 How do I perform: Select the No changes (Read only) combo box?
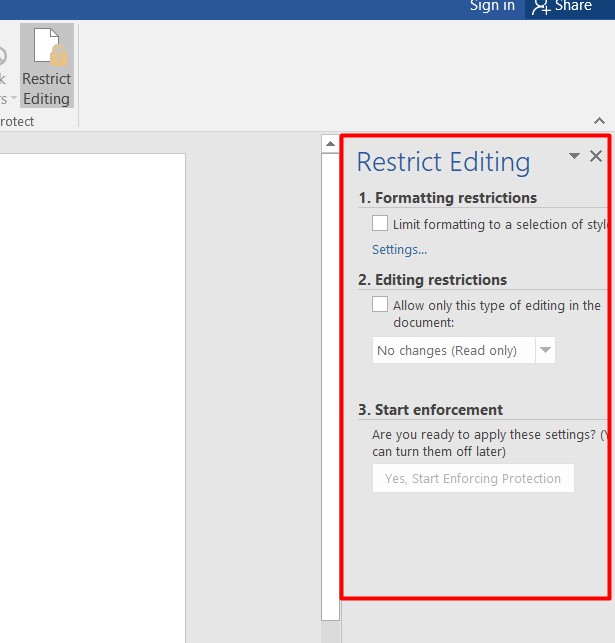pyautogui.click(x=454, y=350)
